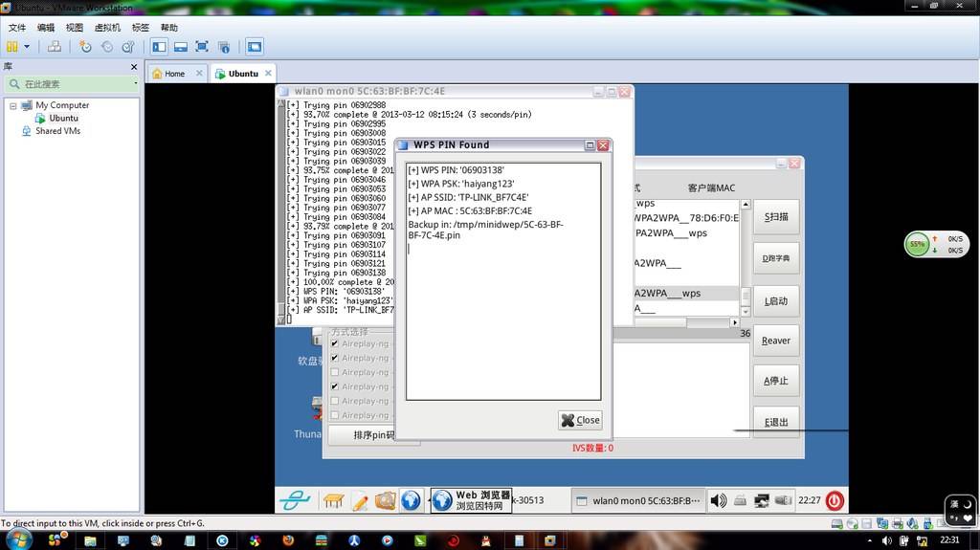Click the network list scroll-down arrow
Screen dimensions: 980x550
tap(745, 311)
